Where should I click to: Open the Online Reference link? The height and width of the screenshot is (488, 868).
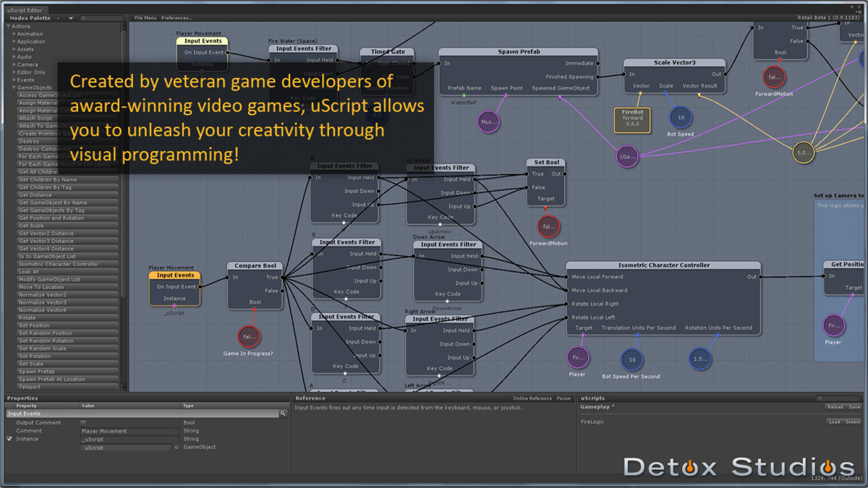532,398
